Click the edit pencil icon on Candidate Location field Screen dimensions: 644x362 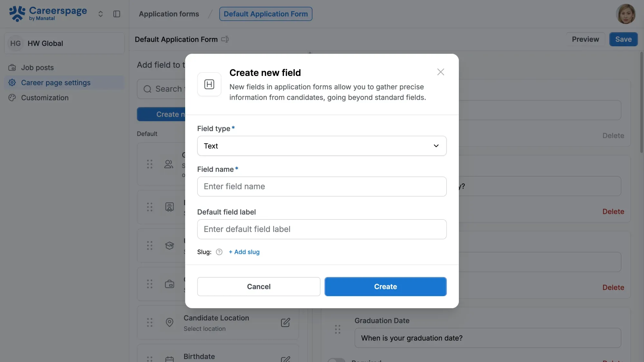(286, 322)
